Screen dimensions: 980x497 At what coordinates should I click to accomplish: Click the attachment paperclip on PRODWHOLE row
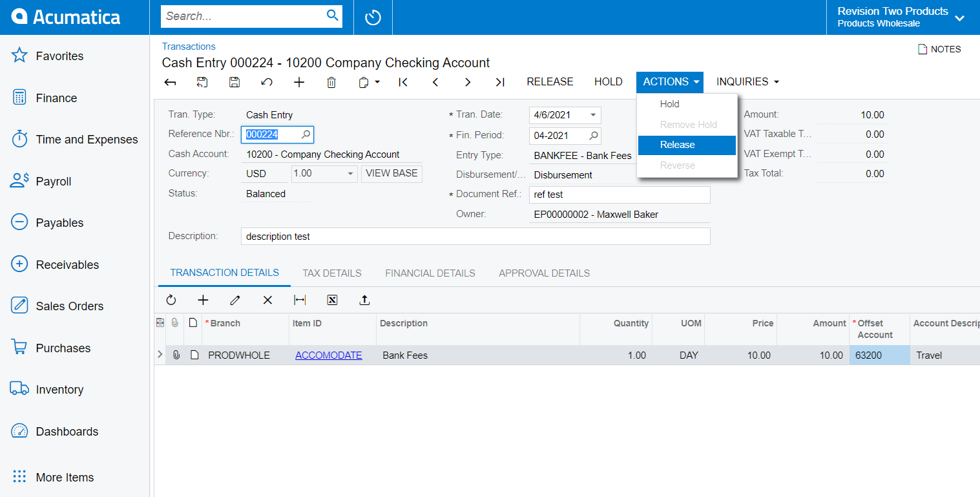tap(176, 355)
